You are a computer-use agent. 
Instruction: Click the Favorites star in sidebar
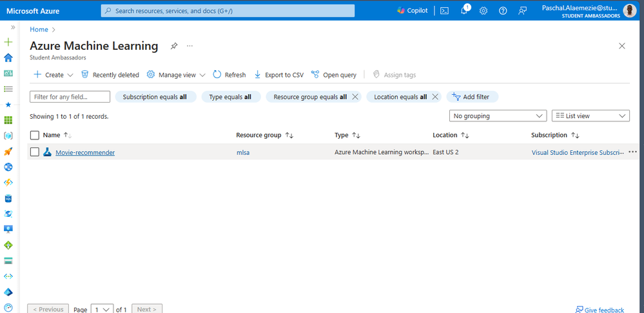coord(8,105)
